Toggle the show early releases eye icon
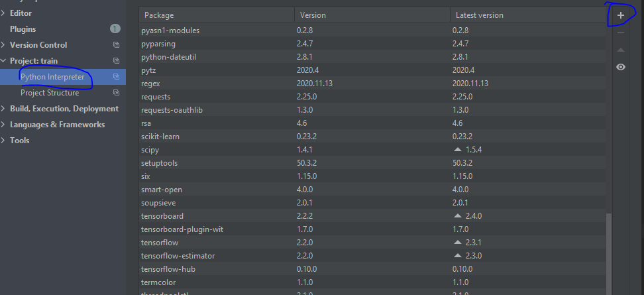The width and height of the screenshot is (644, 295). click(621, 67)
